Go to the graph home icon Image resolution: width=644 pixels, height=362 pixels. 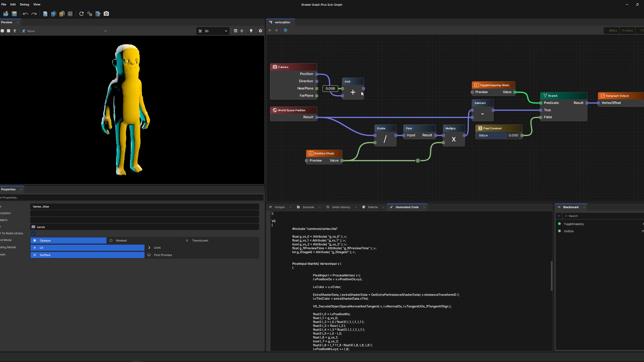point(285,30)
